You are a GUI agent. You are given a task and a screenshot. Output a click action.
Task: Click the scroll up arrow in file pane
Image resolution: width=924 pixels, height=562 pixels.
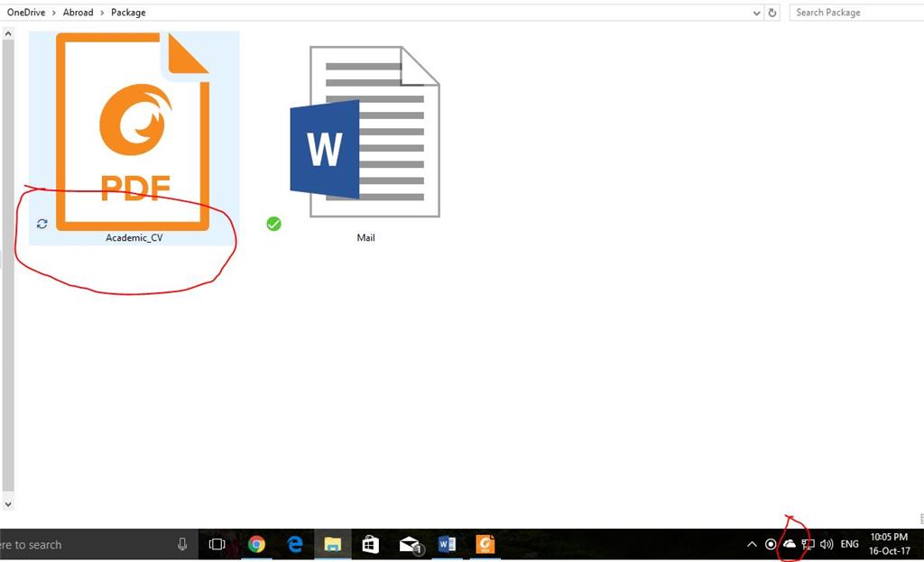[7, 33]
